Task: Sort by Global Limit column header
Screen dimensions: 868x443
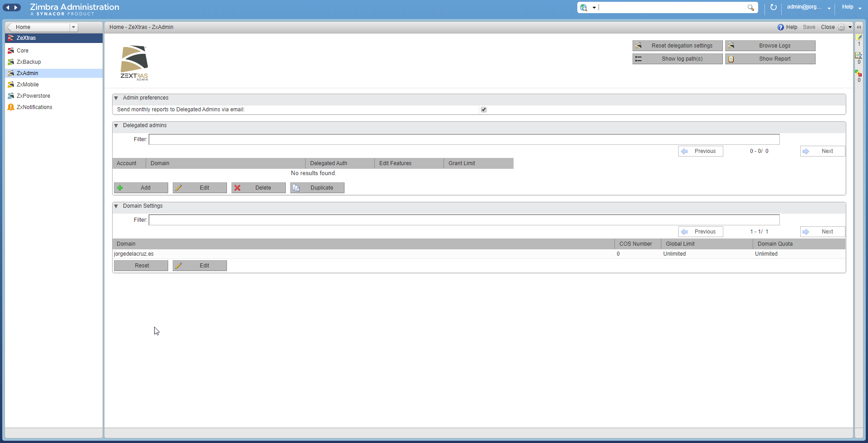Action: pos(708,244)
